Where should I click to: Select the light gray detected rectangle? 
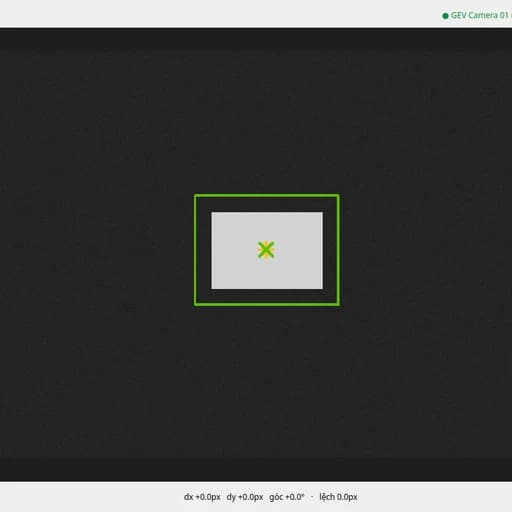click(267, 250)
